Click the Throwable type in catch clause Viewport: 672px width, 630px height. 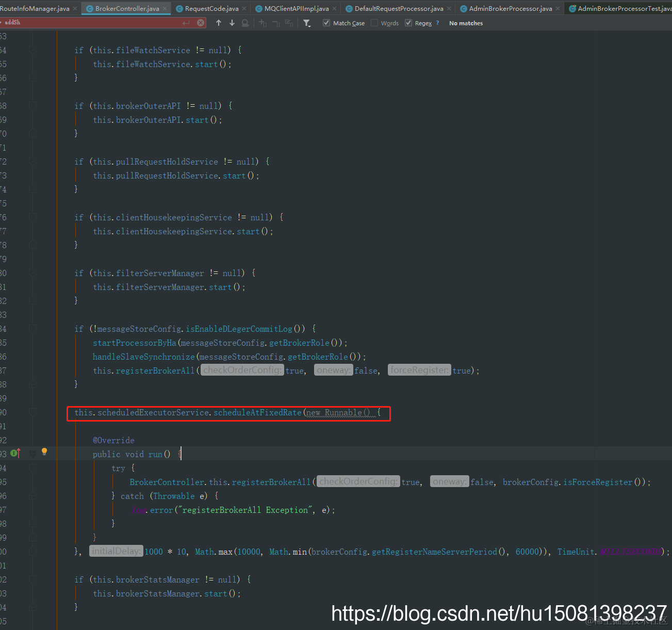[x=174, y=496]
